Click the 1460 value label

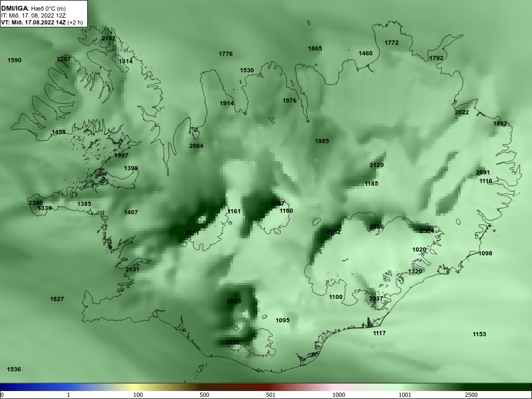(x=365, y=53)
